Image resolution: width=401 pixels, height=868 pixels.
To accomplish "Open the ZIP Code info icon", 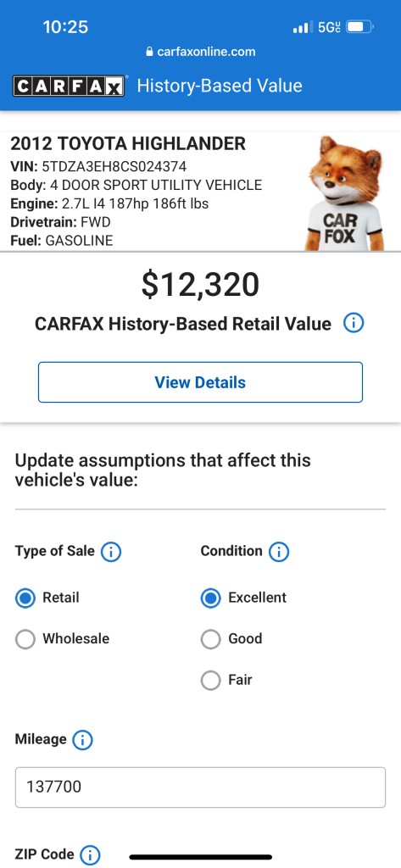I will tap(90, 854).
